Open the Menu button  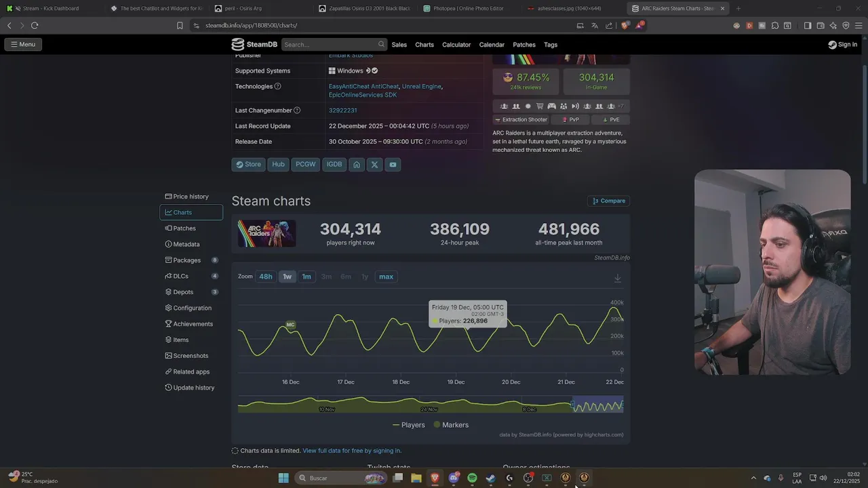coord(23,44)
